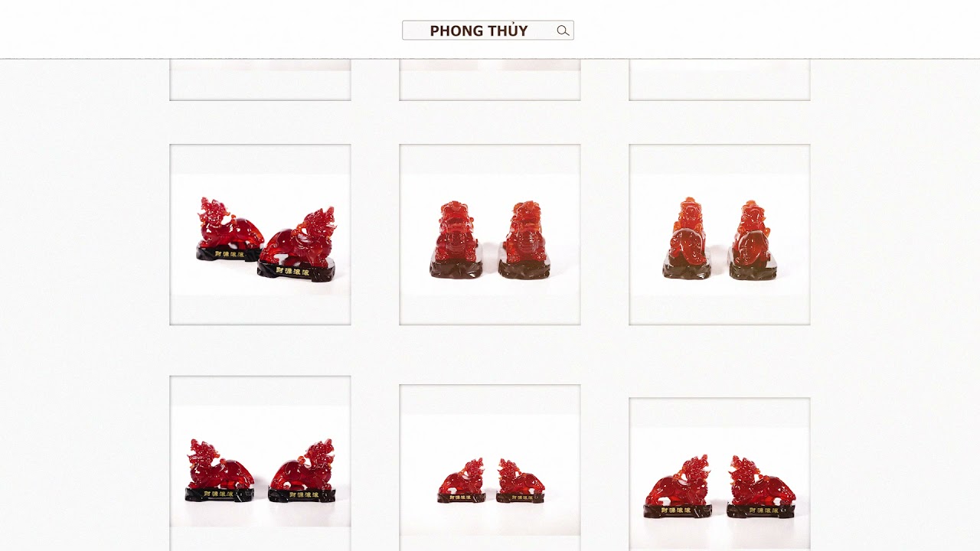Click left Pixiu of the outward-facing pair

tap(220, 471)
